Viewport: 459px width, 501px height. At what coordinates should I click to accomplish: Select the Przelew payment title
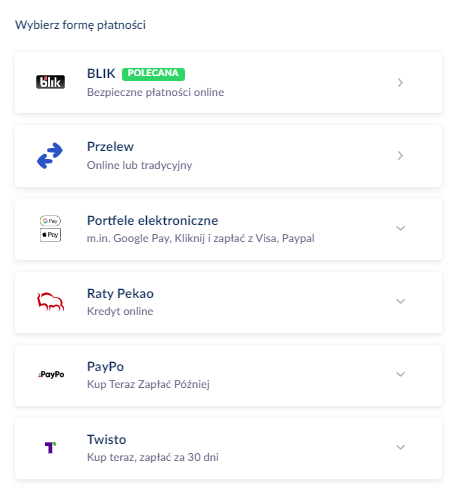pyautogui.click(x=110, y=147)
